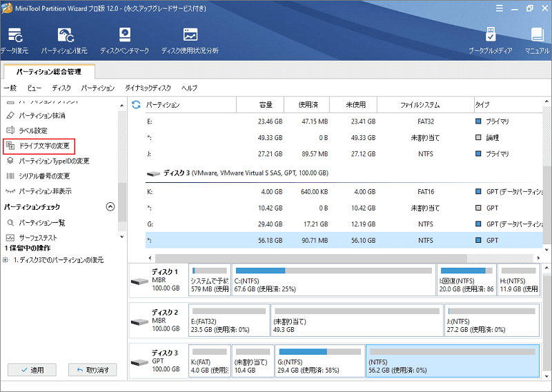Click right arrow of table horizontal scrollbar
552x392 pixels.
(538, 258)
